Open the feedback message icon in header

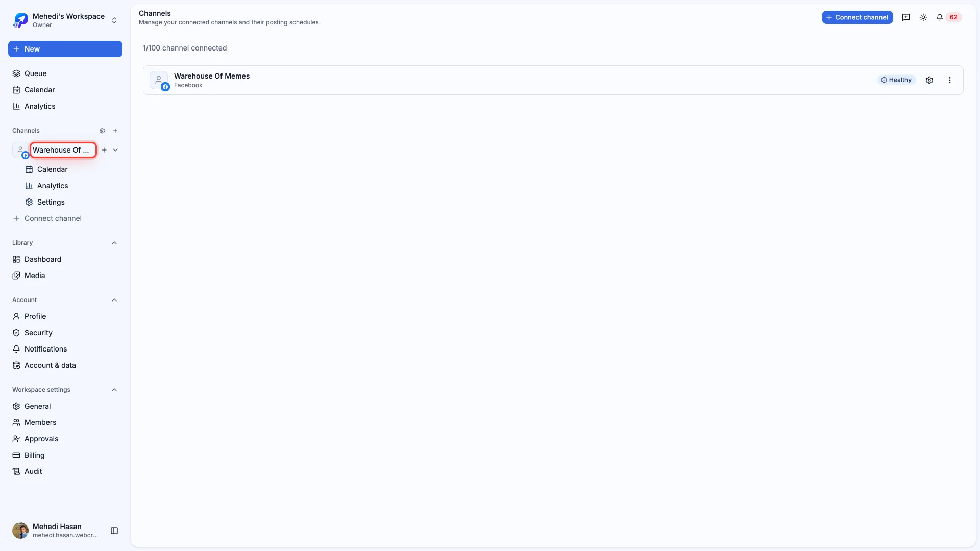pos(906,17)
